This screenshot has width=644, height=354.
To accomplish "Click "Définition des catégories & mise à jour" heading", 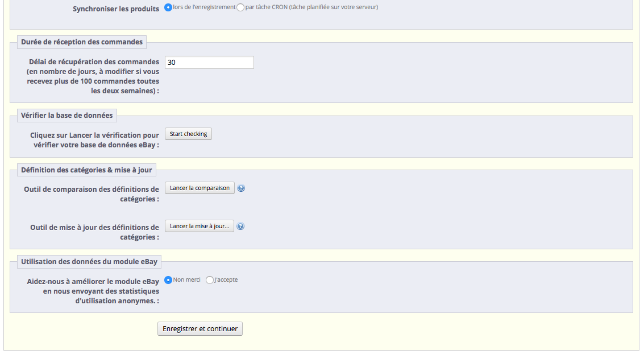I will tap(86, 170).
